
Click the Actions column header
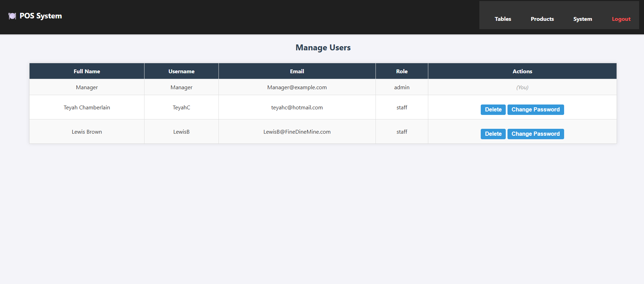pos(522,72)
